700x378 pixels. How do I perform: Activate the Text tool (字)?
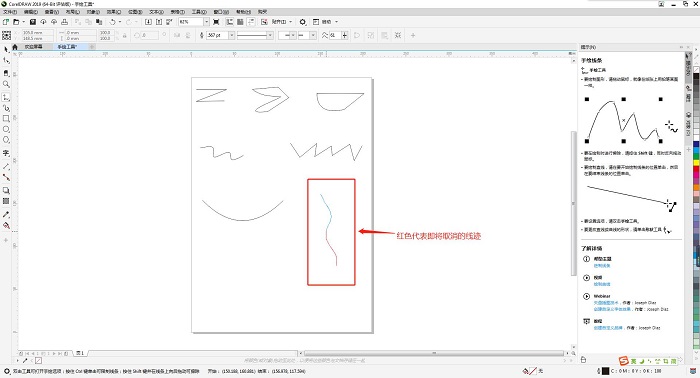click(x=6, y=153)
